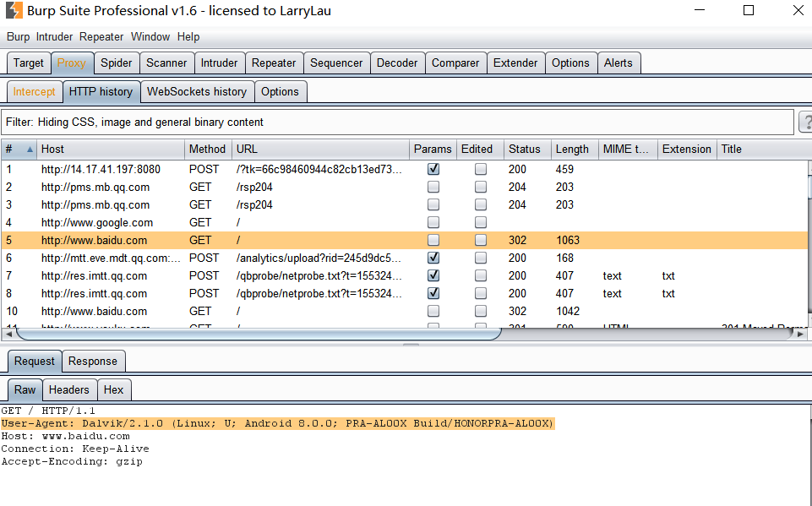Select the Request tab

(34, 361)
